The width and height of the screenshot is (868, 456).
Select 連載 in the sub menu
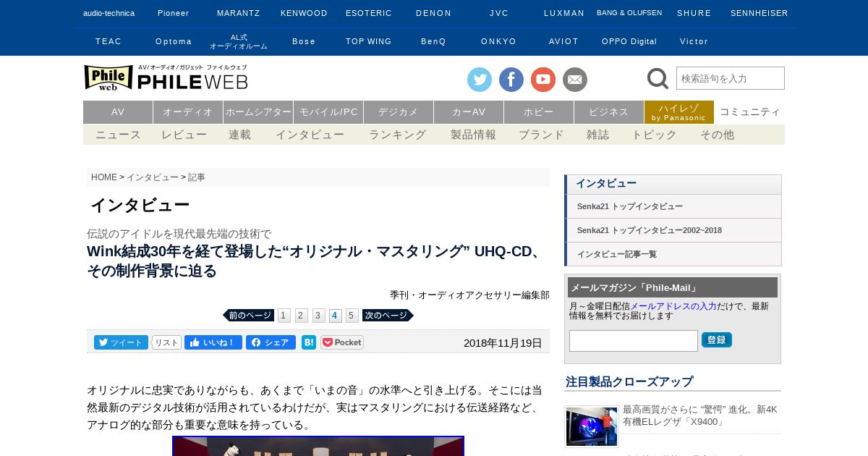coord(240,135)
